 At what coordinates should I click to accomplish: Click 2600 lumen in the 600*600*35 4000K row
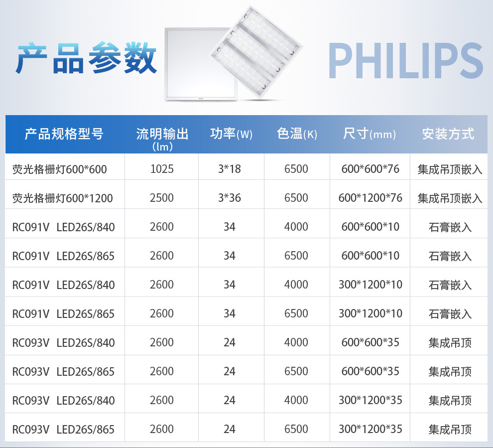(162, 343)
